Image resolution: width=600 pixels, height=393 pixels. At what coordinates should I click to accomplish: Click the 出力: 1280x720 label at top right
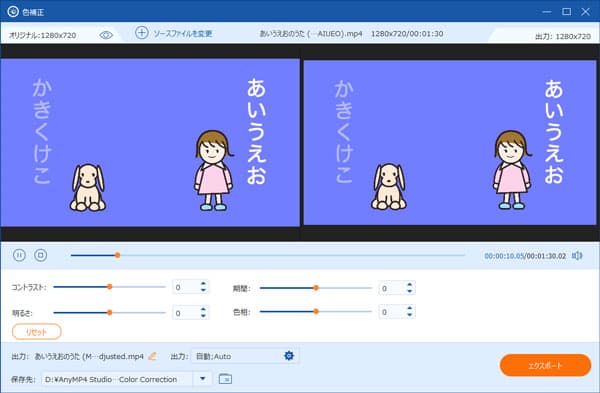(562, 36)
